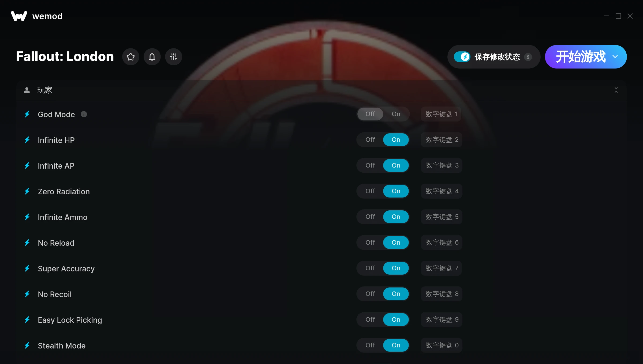Toggle God Mode from Off to On
643x364 pixels.
(395, 114)
